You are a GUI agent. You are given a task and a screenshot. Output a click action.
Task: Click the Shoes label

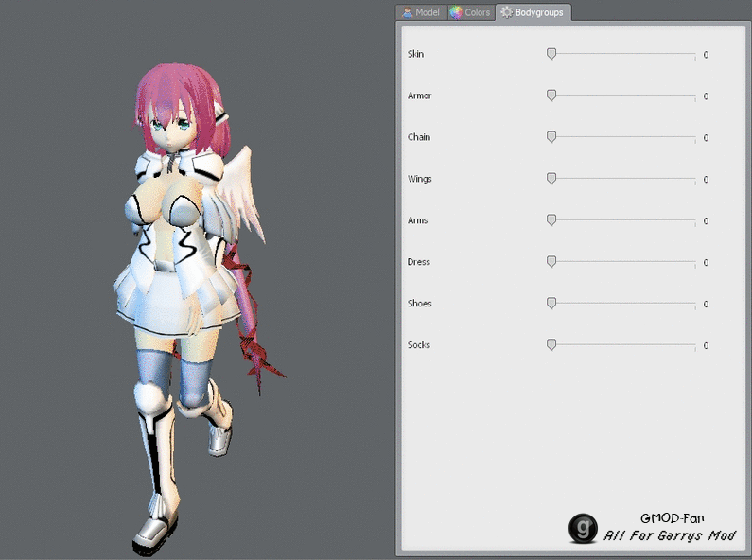[419, 303]
